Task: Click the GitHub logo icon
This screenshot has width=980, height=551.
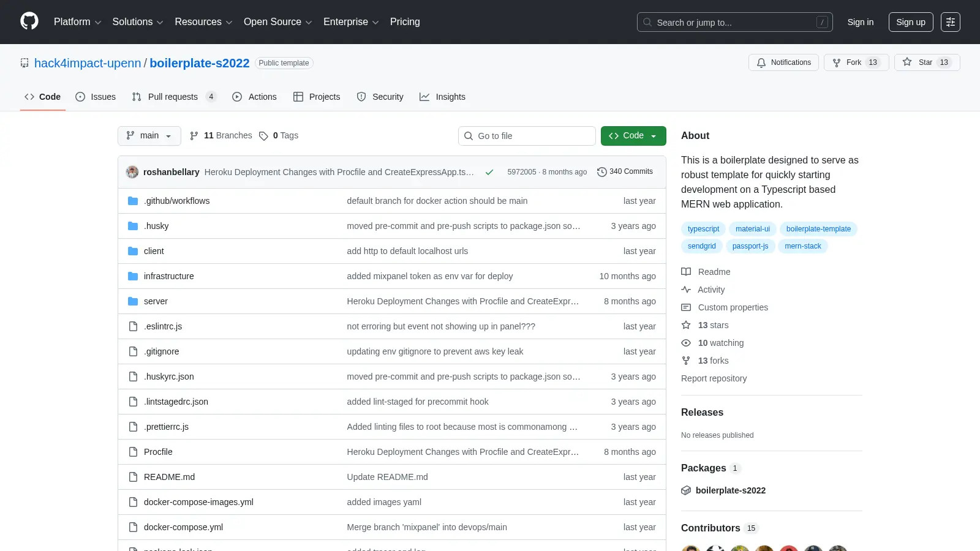Action: pyautogui.click(x=29, y=21)
